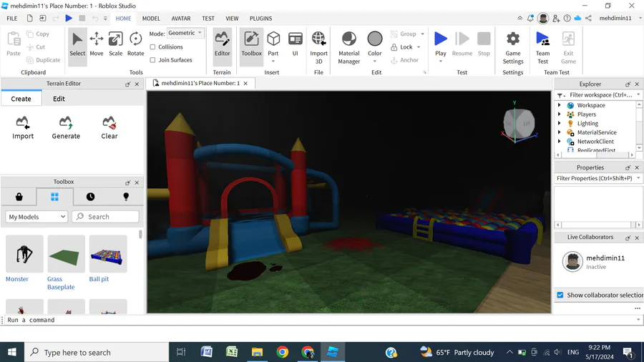The image size is (644, 362).
Task: Open the Ball pit model link
Action: pos(99,279)
